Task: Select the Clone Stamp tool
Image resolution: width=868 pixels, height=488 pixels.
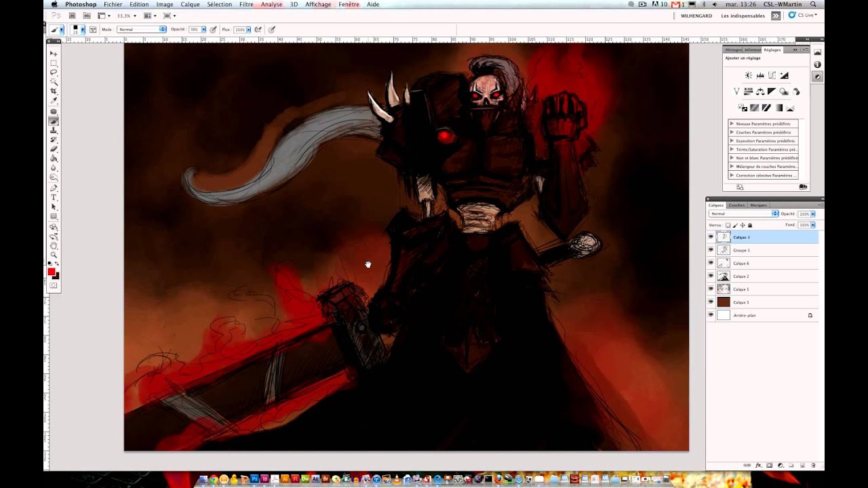Action: (54, 130)
